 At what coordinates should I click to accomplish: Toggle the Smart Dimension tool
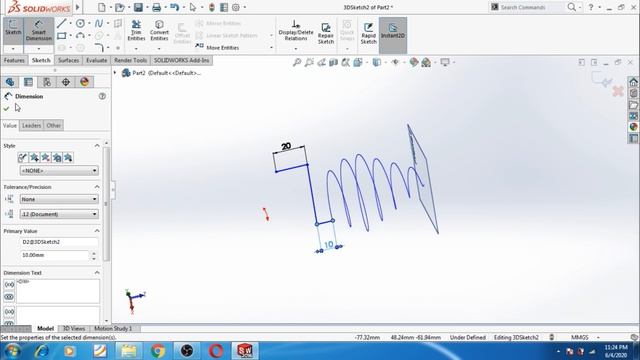click(39, 30)
